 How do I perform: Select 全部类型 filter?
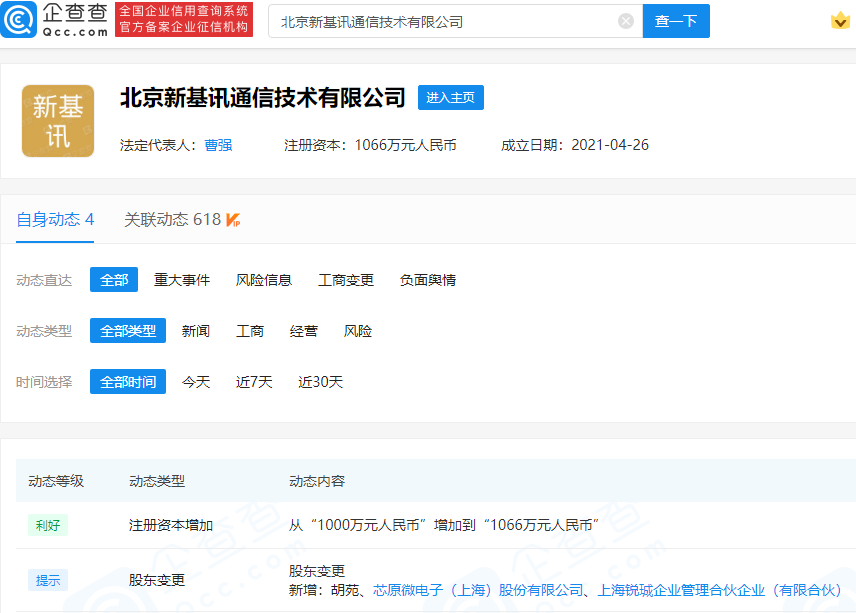tap(128, 331)
